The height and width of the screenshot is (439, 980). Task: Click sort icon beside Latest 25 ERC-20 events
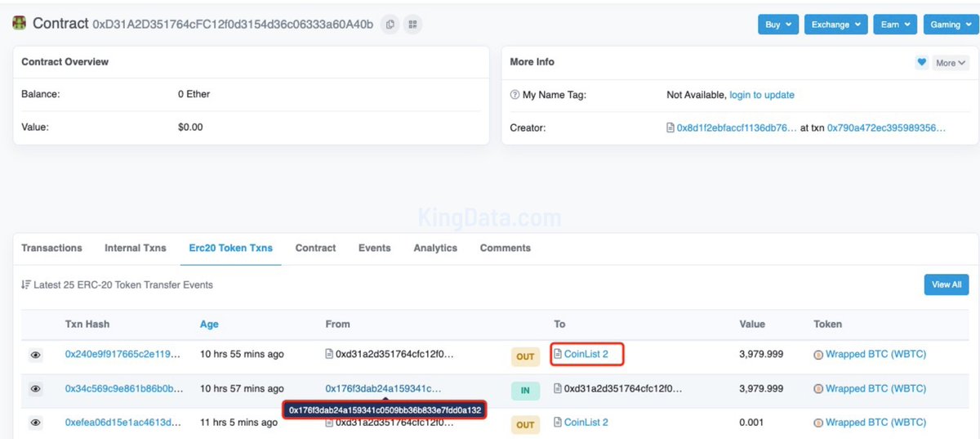(x=25, y=285)
